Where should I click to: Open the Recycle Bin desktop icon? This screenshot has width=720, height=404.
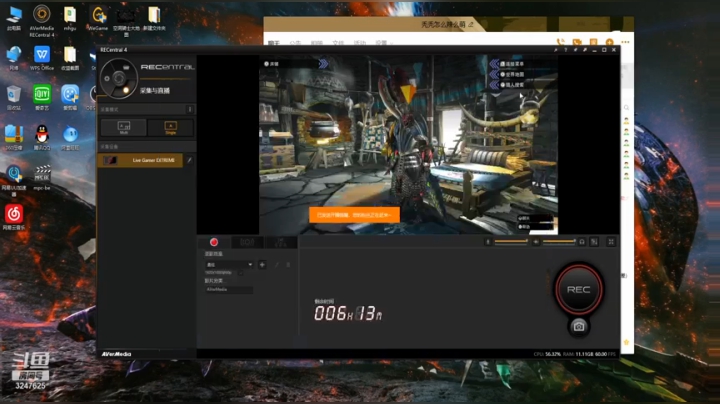pyautogui.click(x=14, y=97)
